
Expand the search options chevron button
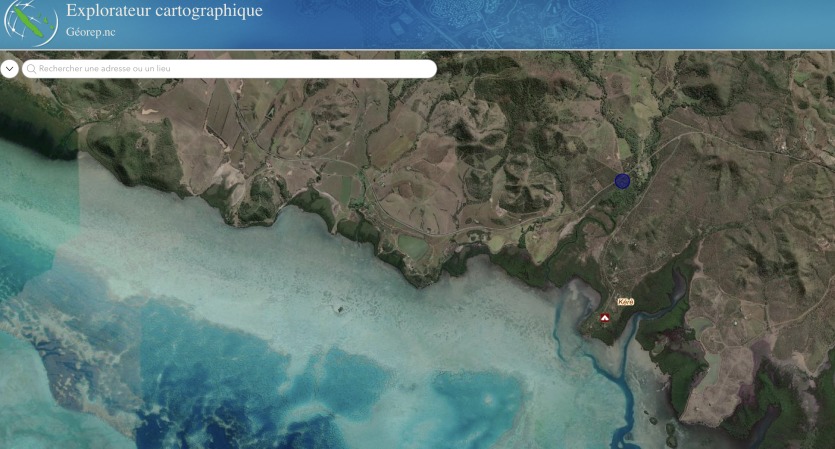click(9, 69)
